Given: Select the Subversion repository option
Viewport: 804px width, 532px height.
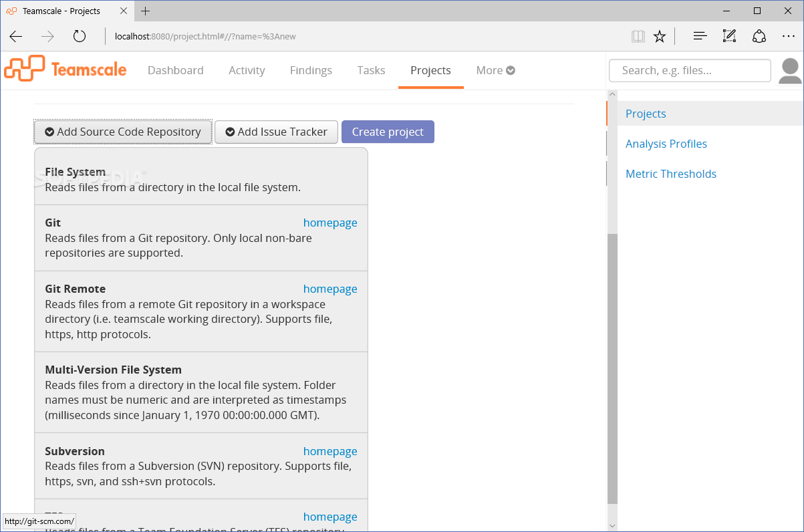Looking at the screenshot, I should 201,466.
